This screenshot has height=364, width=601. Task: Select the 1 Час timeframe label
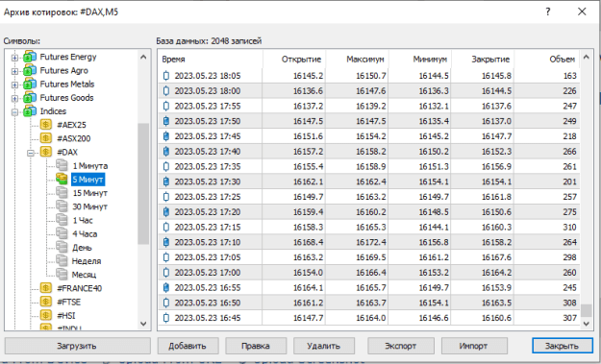(x=83, y=221)
